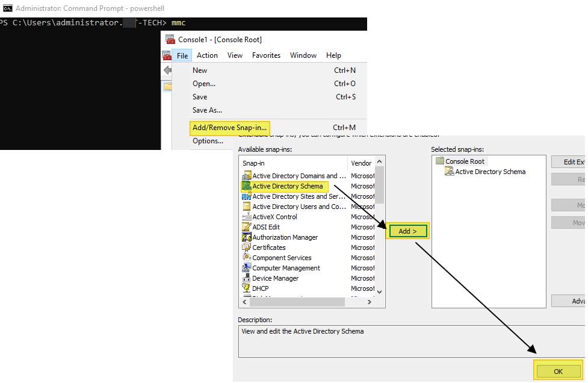588x383 pixels.
Task: Click the Component Services icon
Action: click(246, 258)
